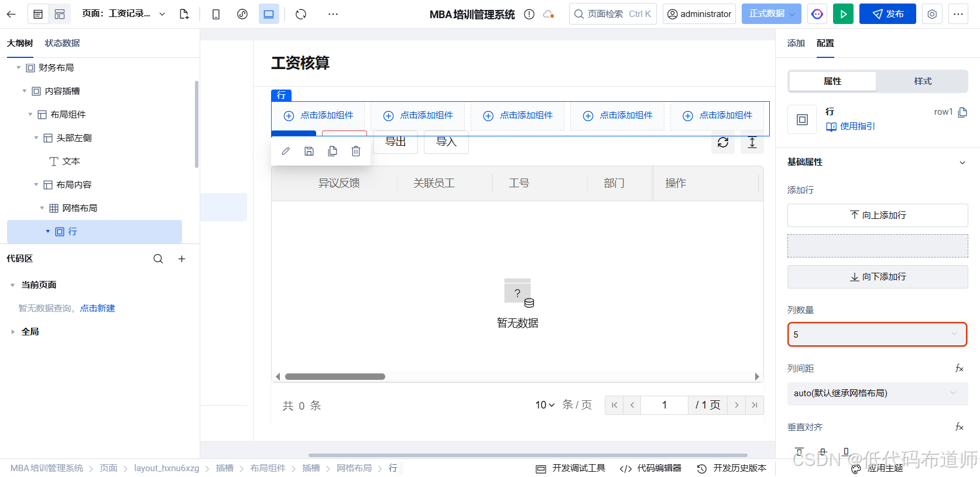This screenshot has height=477, width=980.
Task: Switch to the document outline view icon
Action: (x=38, y=14)
